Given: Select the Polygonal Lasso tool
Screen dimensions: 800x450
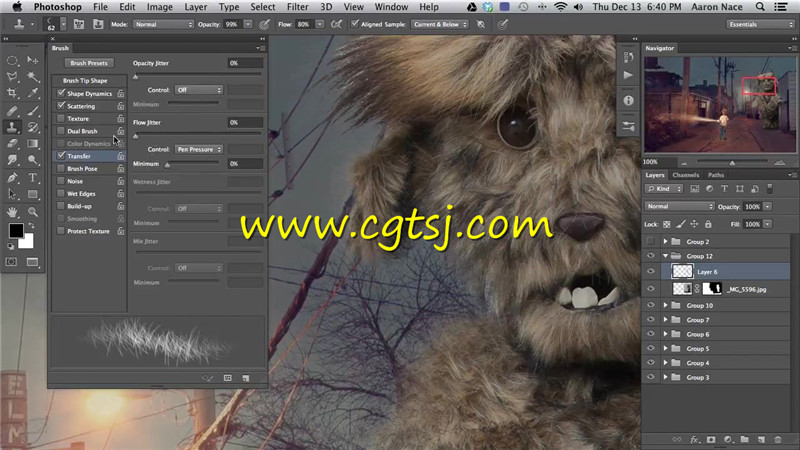Looking at the screenshot, I should click(12, 77).
